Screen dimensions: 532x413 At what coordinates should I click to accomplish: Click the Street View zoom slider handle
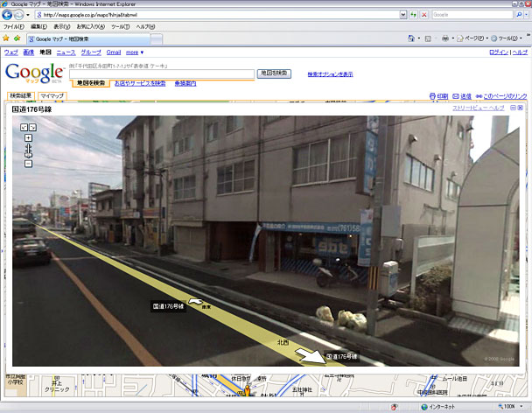29,154
